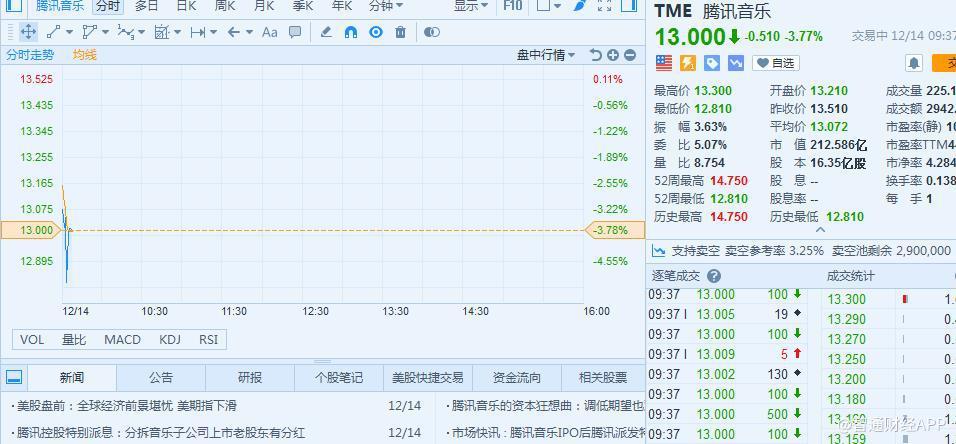Image resolution: width=956 pixels, height=444 pixels.
Task: Click the blue tag label icon
Action: click(712, 63)
